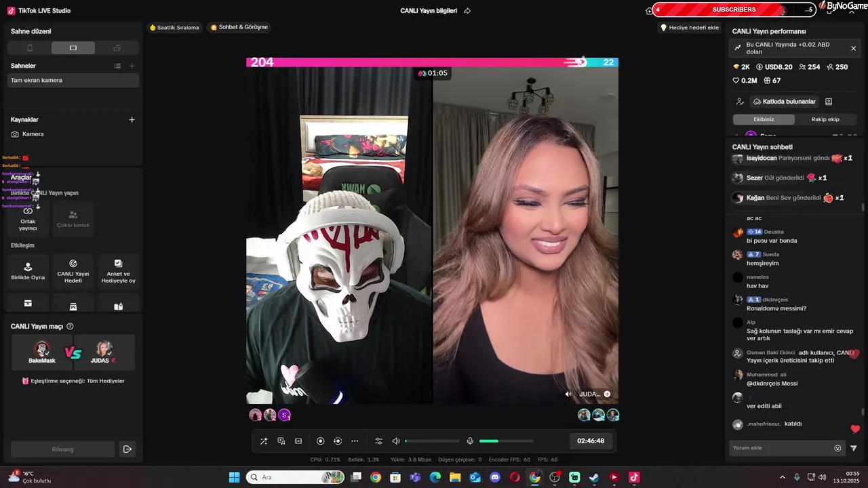Select dual-screen scene layout
This screenshot has width=868, height=488.
[117, 48]
